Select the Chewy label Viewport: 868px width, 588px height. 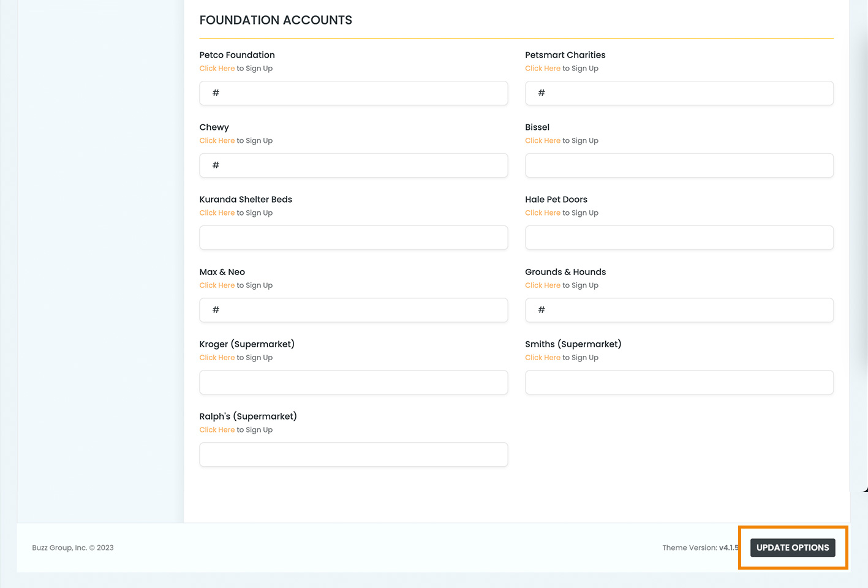click(x=214, y=127)
